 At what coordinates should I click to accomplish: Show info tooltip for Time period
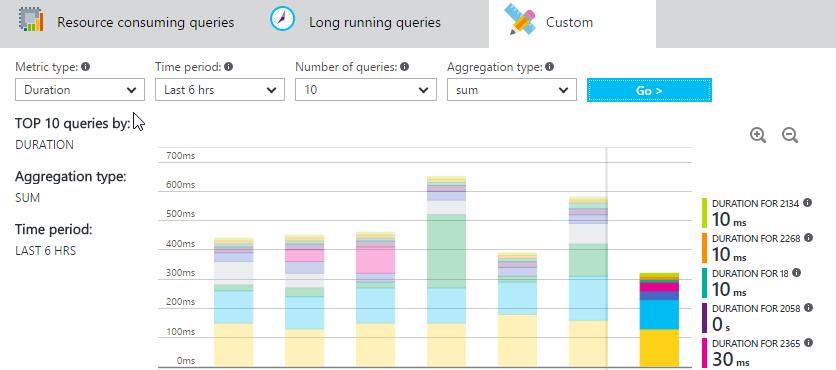[229, 67]
